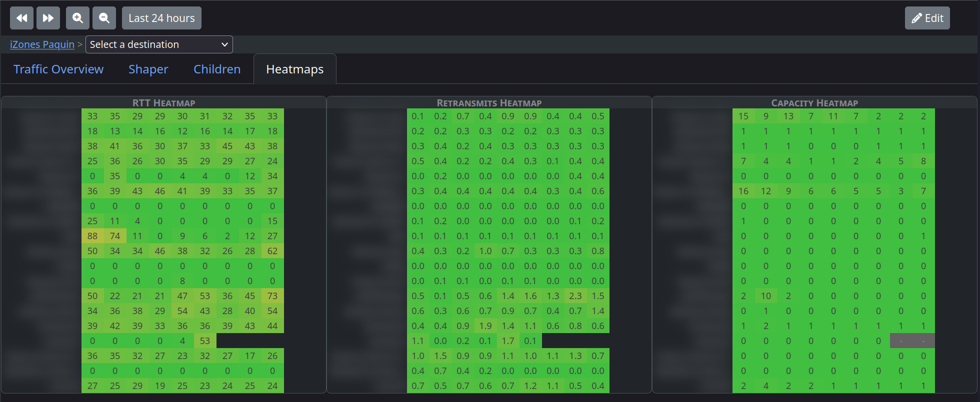The height and width of the screenshot is (402, 980).
Task: Click the retransmits cell showing 2.3
Action: pos(575,296)
